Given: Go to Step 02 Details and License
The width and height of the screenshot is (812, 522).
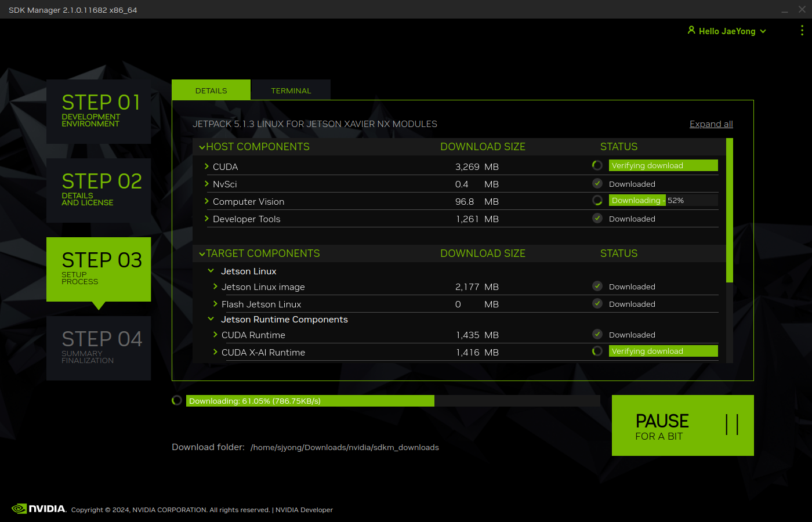Looking at the screenshot, I should 99,190.
